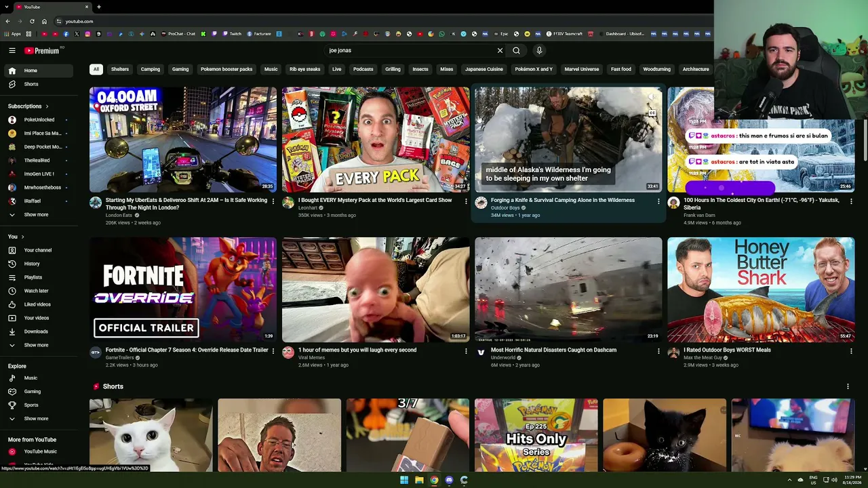868x488 pixels.
Task: Open the Windows Start menu
Action: [404, 480]
